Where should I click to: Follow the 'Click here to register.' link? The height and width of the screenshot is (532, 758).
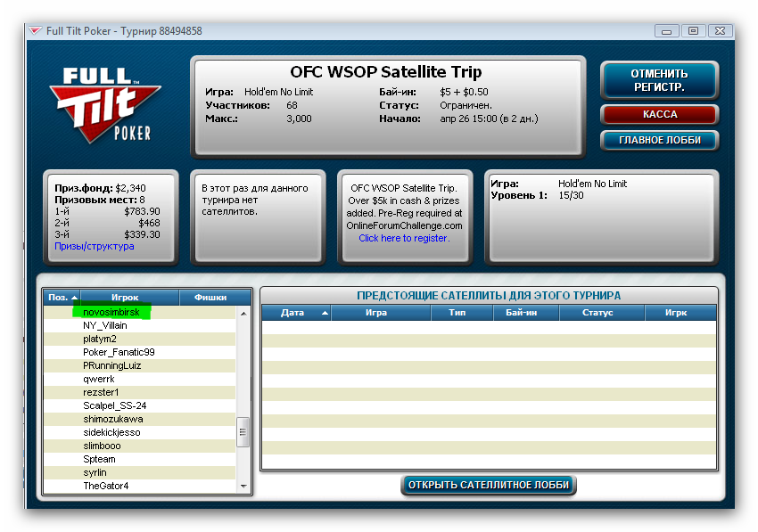[x=404, y=238]
